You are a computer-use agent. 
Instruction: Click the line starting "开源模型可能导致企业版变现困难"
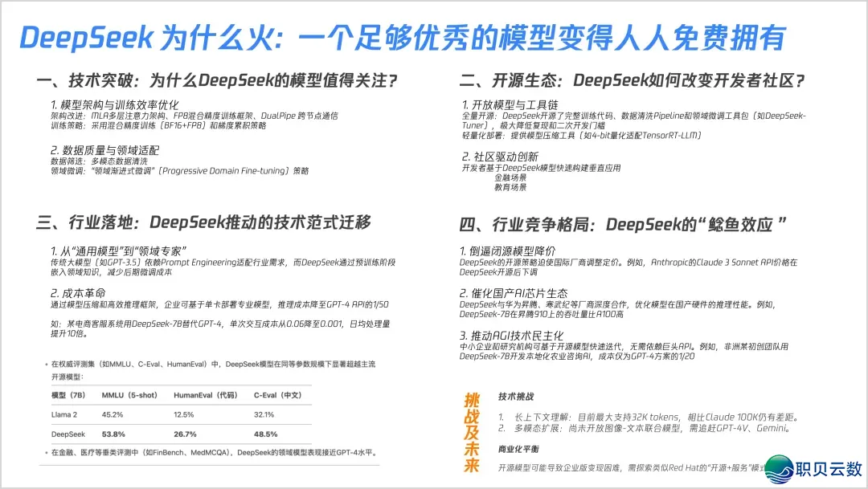point(633,468)
